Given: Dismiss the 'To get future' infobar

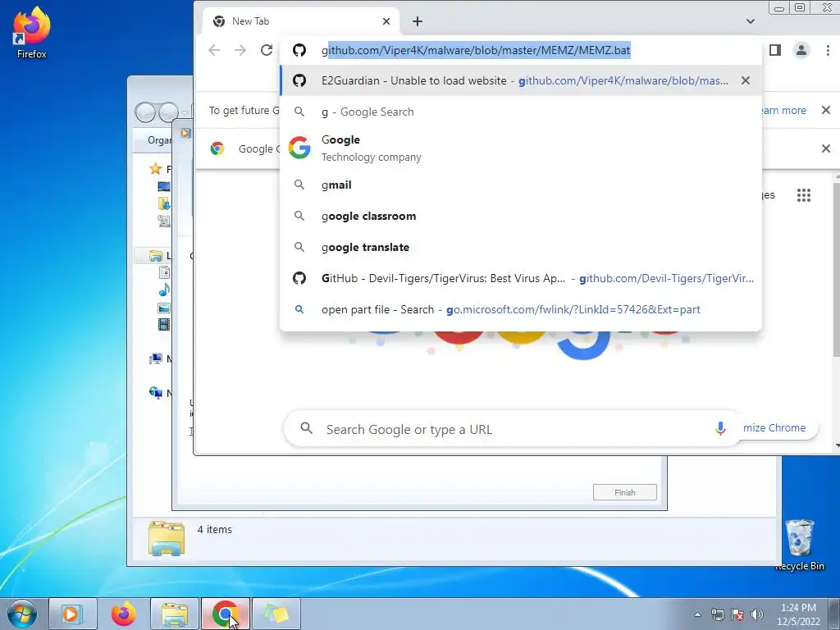Looking at the screenshot, I should point(825,111).
